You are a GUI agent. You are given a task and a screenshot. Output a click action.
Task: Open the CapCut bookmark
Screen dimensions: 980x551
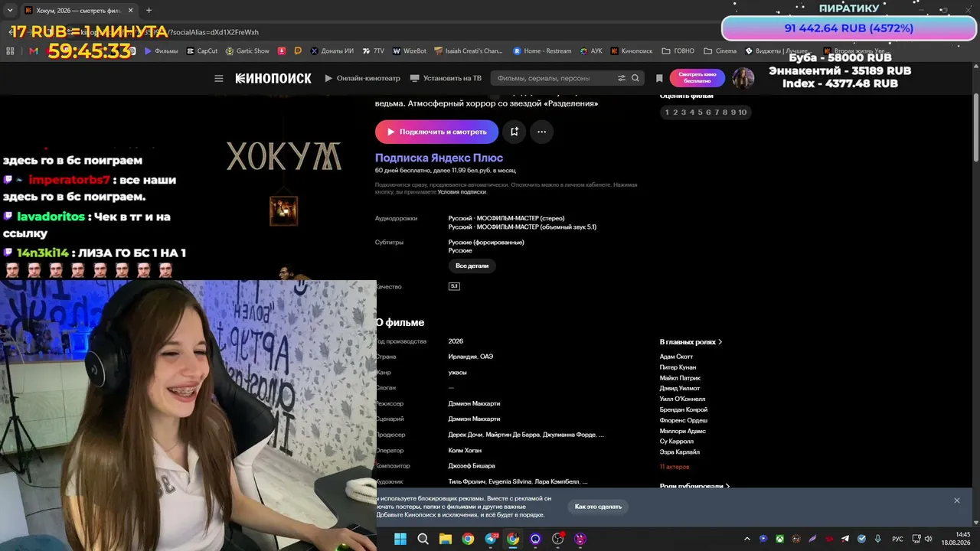[202, 51]
